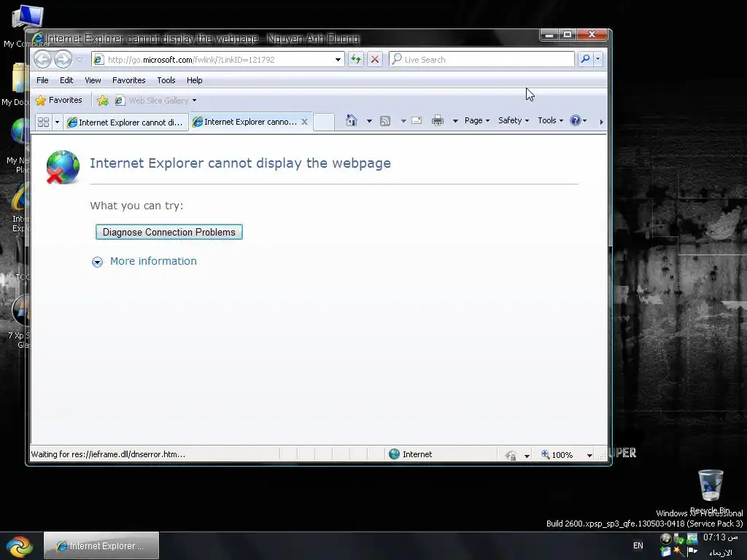Open the Help menu

(194, 80)
